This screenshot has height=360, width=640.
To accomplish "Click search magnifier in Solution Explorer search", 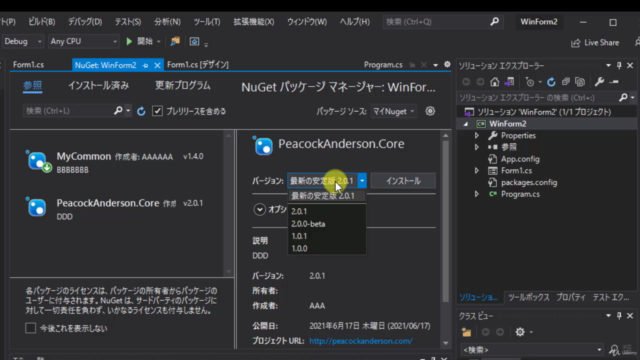I will click(623, 97).
